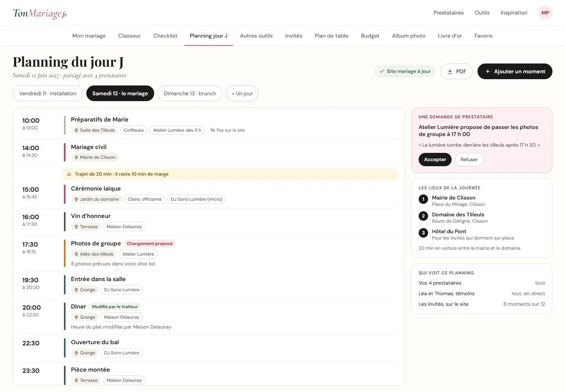Open the Outils menu

coord(482,13)
